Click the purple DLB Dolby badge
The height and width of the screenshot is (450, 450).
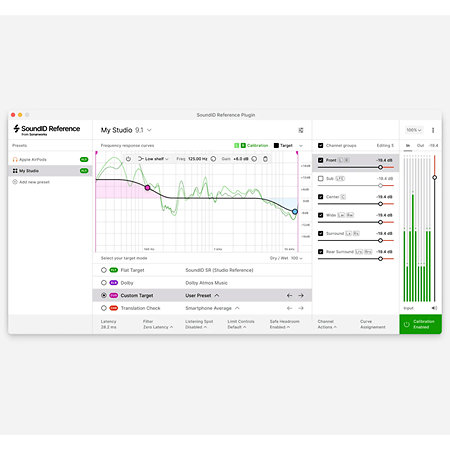114,283
